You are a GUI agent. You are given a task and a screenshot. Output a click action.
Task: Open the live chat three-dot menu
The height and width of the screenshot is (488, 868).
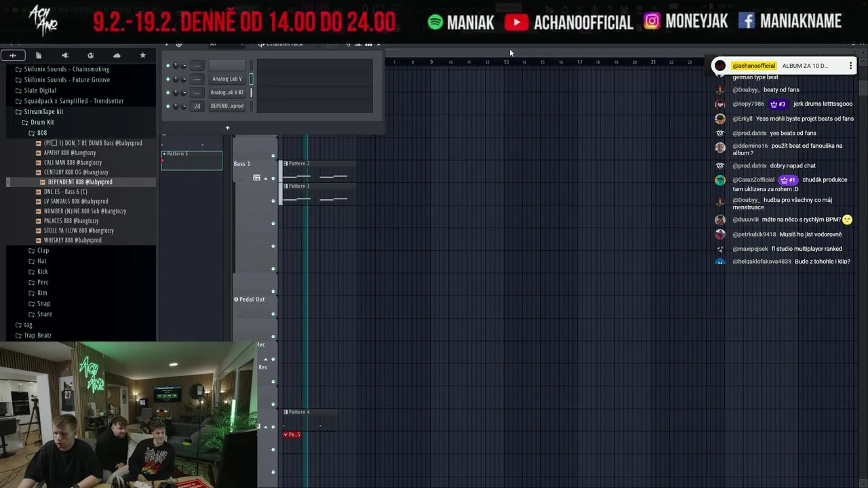pyautogui.click(x=850, y=66)
